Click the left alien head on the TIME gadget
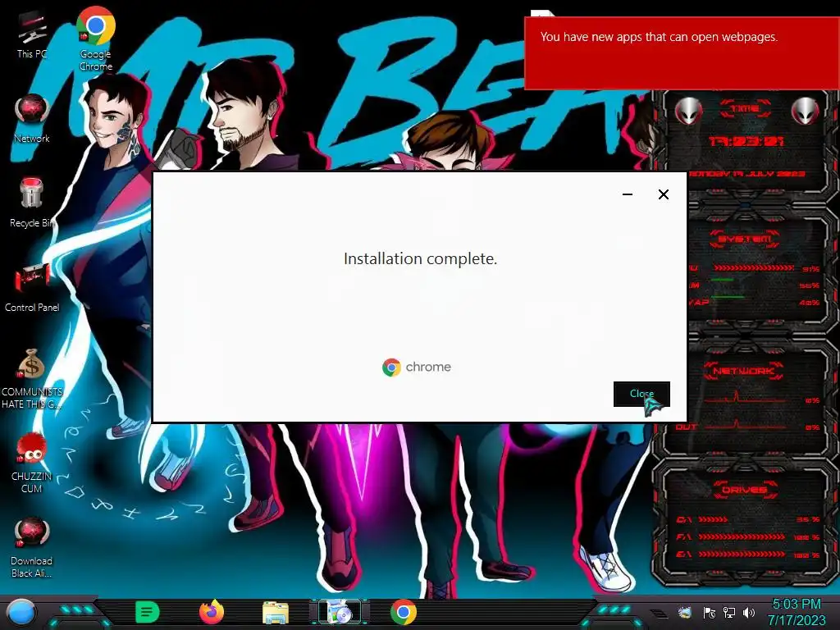The width and height of the screenshot is (840, 630). 688,111
